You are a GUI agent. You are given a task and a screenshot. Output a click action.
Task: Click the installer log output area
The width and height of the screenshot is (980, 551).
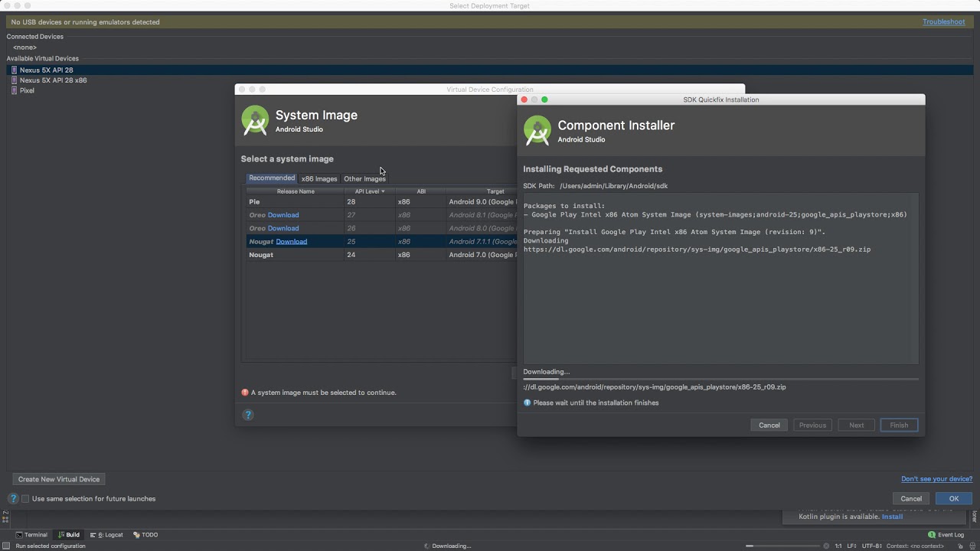(x=720, y=279)
